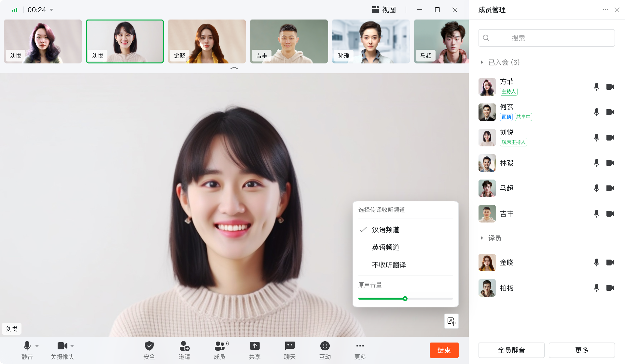Screen dimensions: 625x364
Task: Click 吉丰's camera icon in member list
Action: tap(610, 213)
